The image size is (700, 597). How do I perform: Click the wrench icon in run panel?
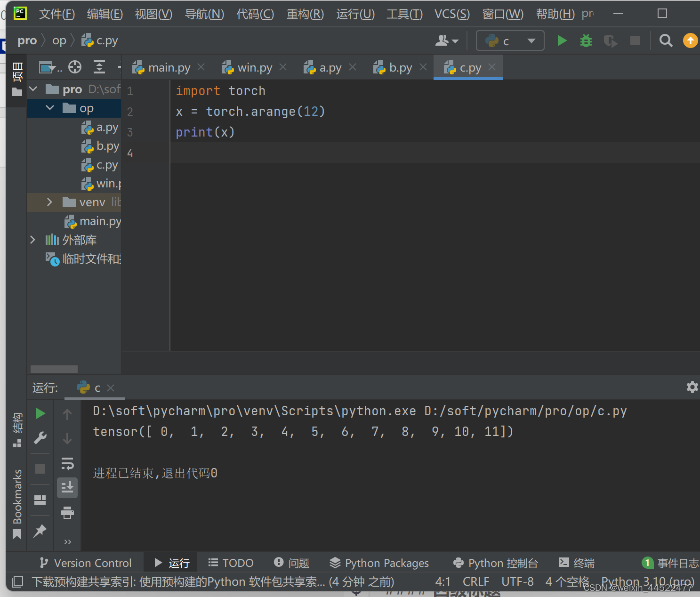(x=40, y=438)
